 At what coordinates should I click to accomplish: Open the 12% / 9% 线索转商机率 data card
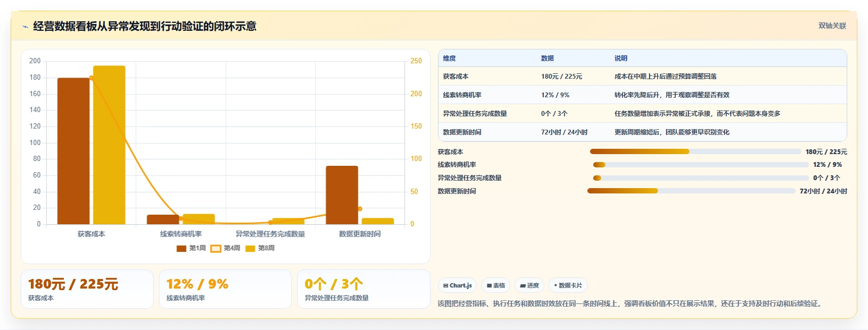(x=225, y=289)
